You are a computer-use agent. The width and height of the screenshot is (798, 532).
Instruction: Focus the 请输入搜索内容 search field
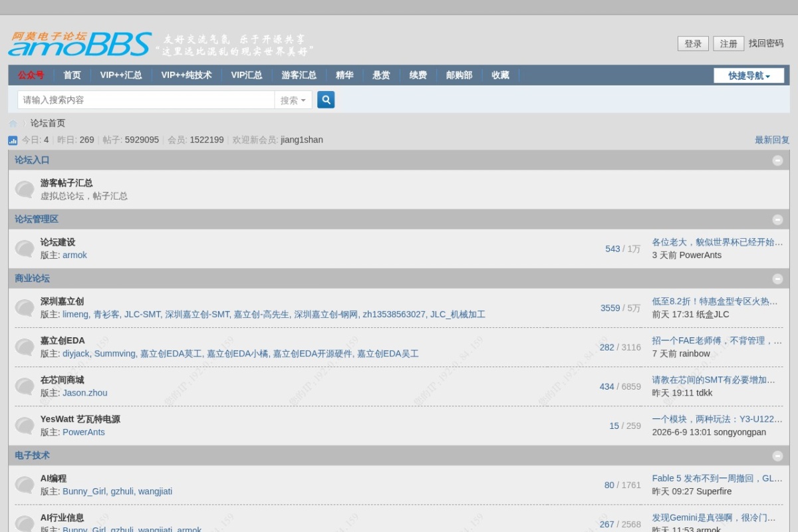click(146, 100)
